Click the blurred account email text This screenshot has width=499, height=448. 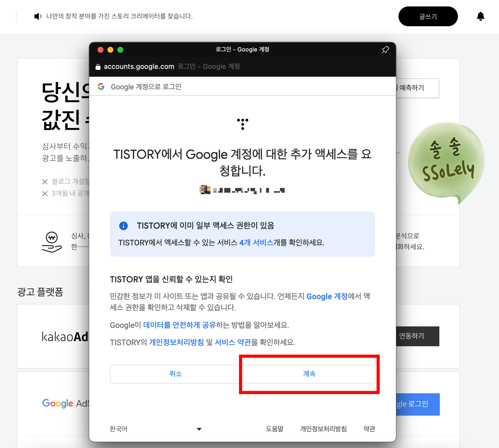pos(250,190)
